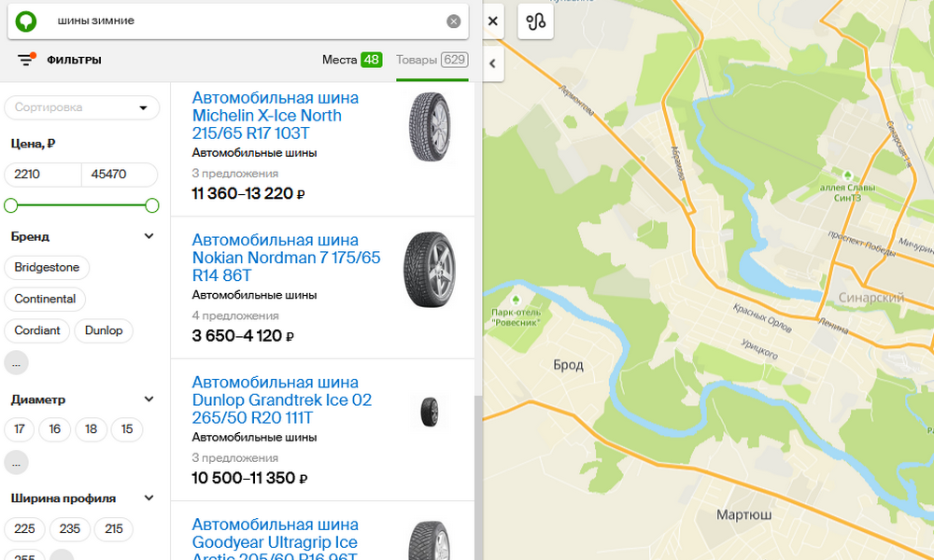Image resolution: width=934 pixels, height=560 pixels.
Task: Select the Dunlop brand chip
Action: [104, 330]
